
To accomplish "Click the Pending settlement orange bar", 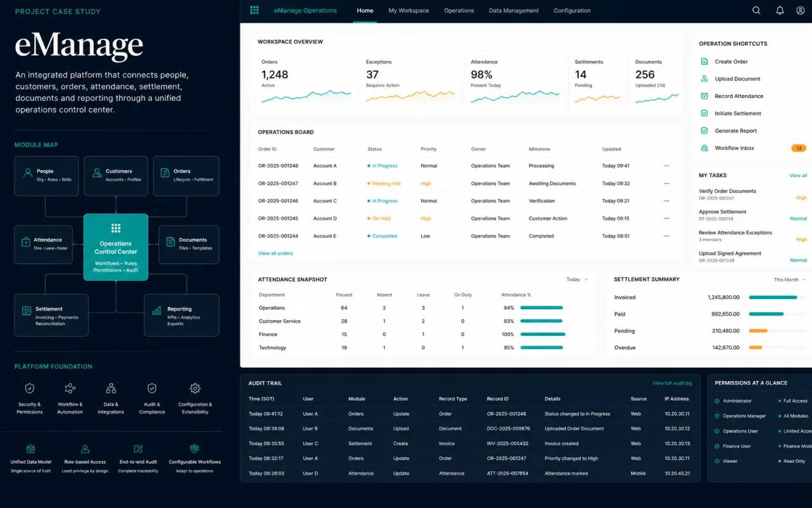I will (x=758, y=331).
